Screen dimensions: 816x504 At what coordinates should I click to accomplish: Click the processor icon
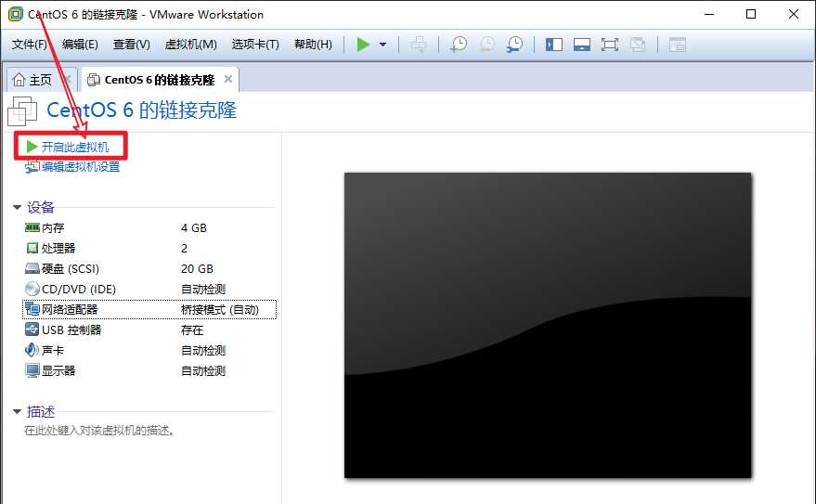coord(32,248)
